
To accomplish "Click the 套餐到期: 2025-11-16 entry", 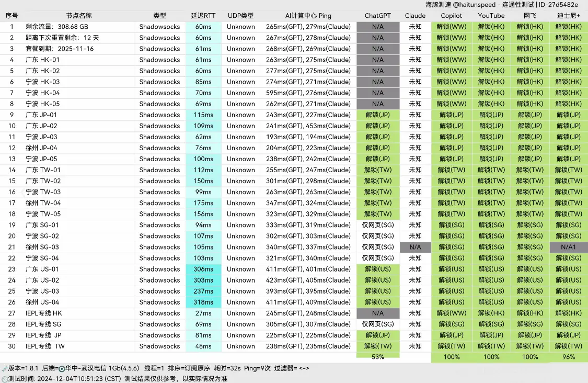I will click(x=60, y=49).
